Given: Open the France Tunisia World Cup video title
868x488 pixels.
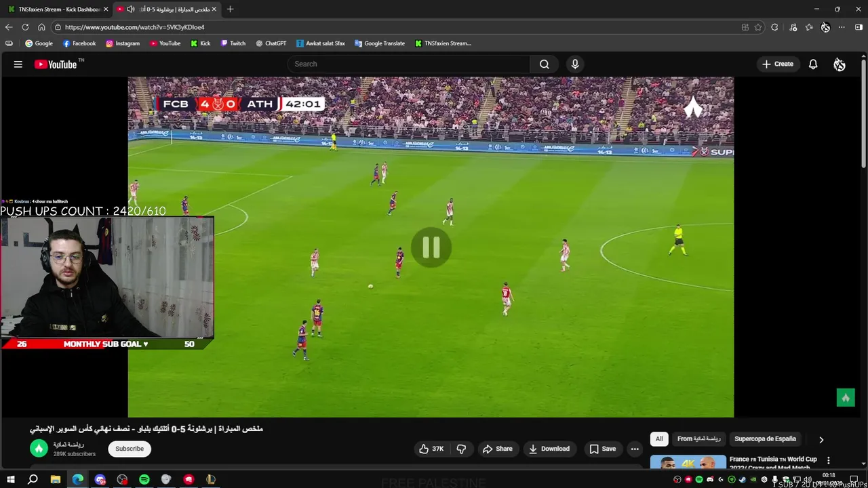Looking at the screenshot, I should [x=773, y=463].
